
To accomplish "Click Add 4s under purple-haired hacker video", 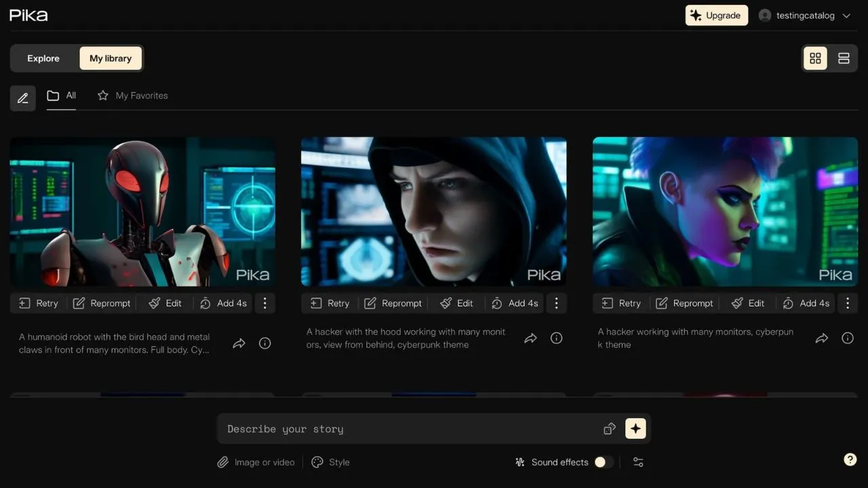I will click(806, 303).
